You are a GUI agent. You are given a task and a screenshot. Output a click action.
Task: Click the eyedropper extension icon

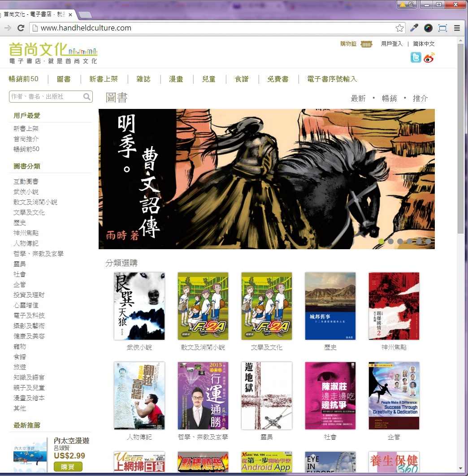point(414,28)
